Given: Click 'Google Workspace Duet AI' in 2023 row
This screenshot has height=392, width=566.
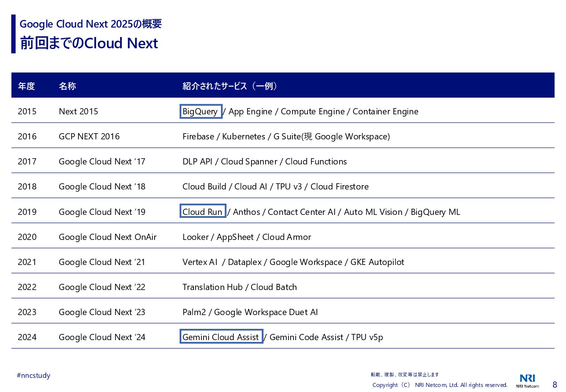Looking at the screenshot, I should [266, 312].
